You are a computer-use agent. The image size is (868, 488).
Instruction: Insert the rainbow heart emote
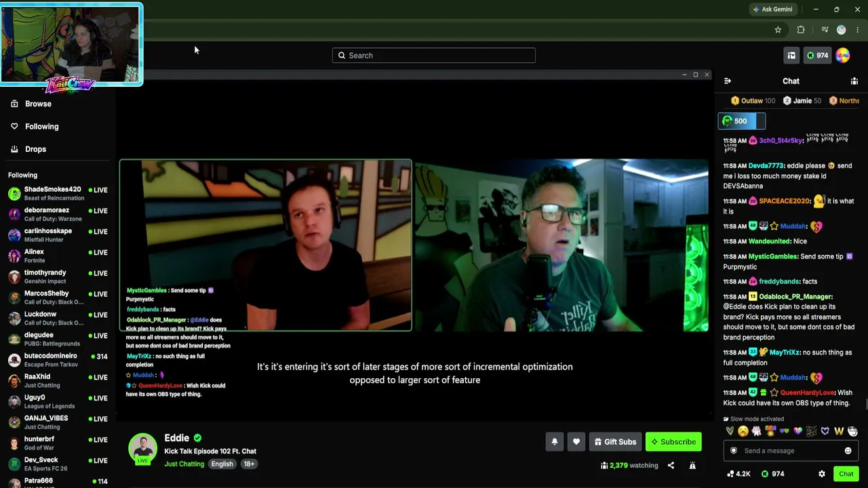click(798, 431)
